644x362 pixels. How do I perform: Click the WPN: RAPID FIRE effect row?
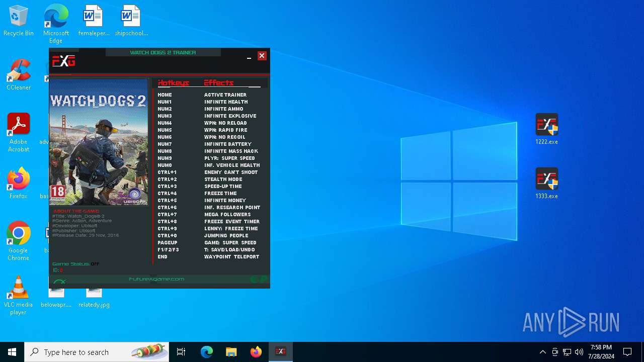tap(226, 130)
